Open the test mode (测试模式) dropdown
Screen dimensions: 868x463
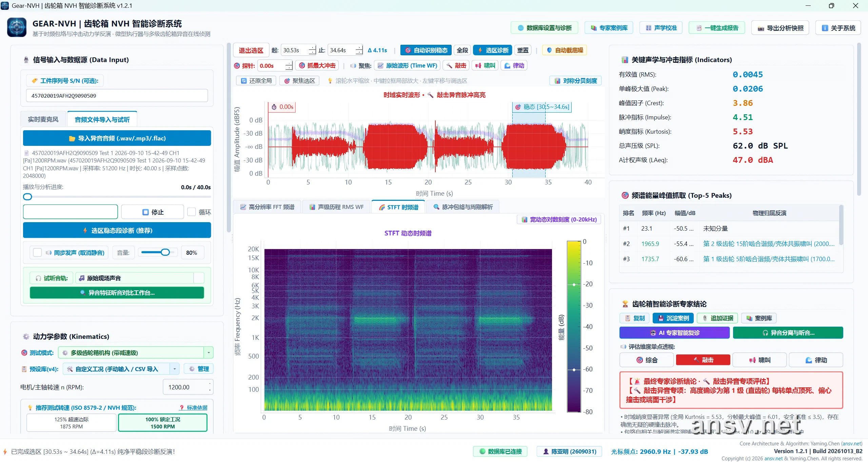[x=136, y=353]
